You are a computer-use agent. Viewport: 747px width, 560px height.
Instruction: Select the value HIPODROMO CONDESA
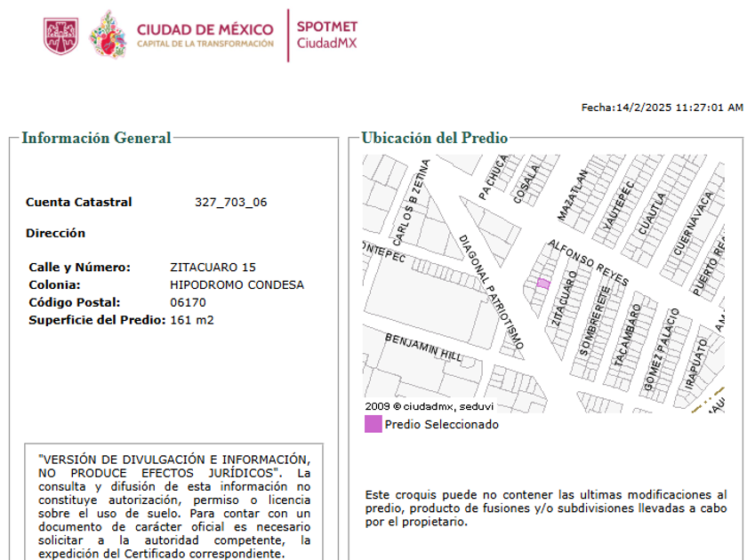pyautogui.click(x=237, y=284)
